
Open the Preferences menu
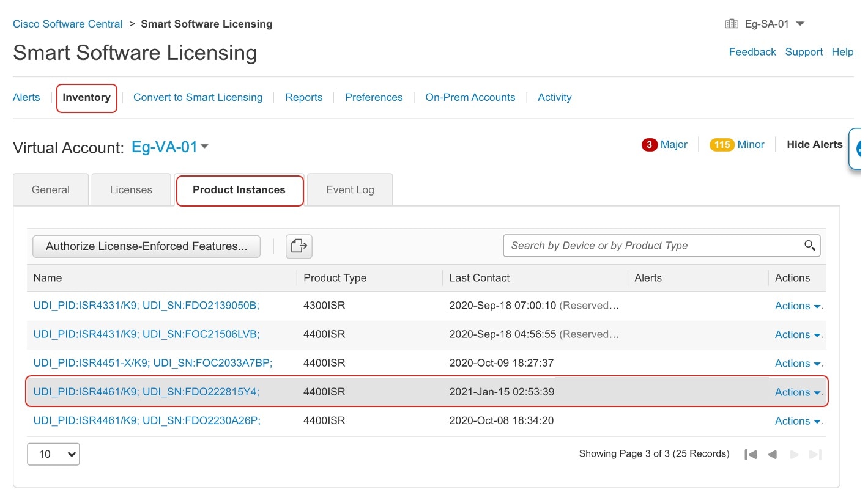pos(374,97)
